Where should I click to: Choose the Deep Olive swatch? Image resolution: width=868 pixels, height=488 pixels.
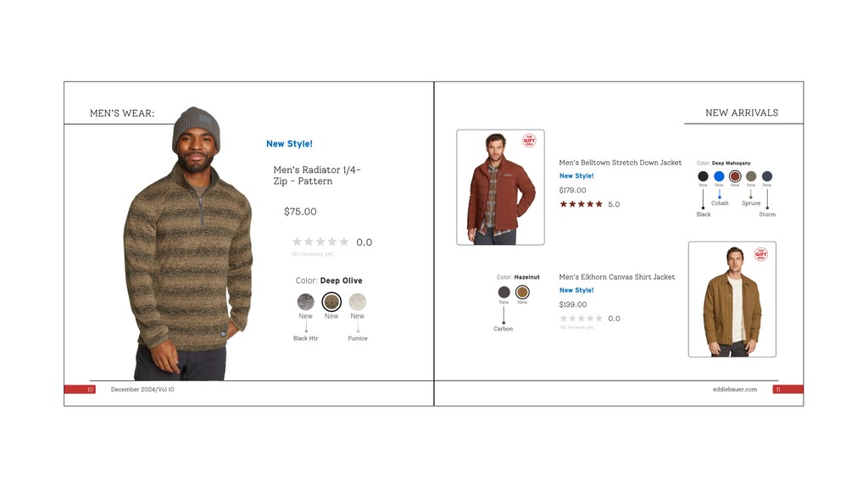pos(331,302)
